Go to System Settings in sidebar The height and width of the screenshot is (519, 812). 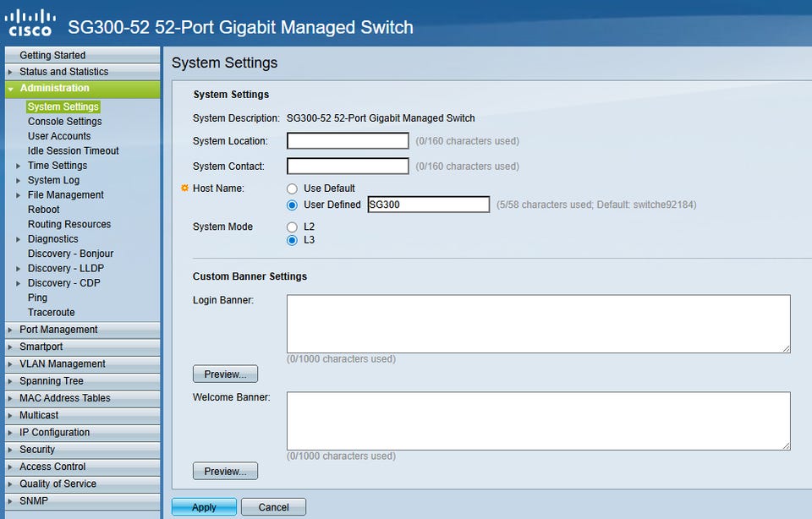pos(63,107)
